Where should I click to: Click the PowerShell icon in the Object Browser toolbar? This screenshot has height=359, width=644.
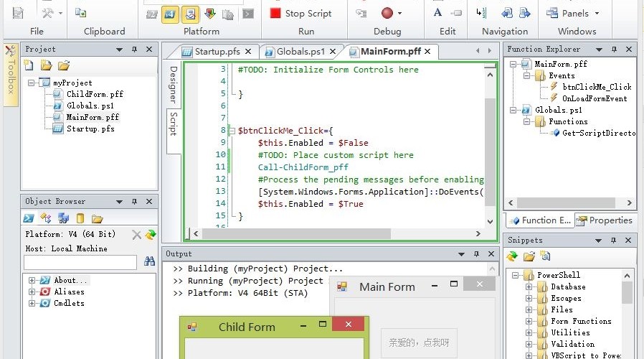(29, 218)
